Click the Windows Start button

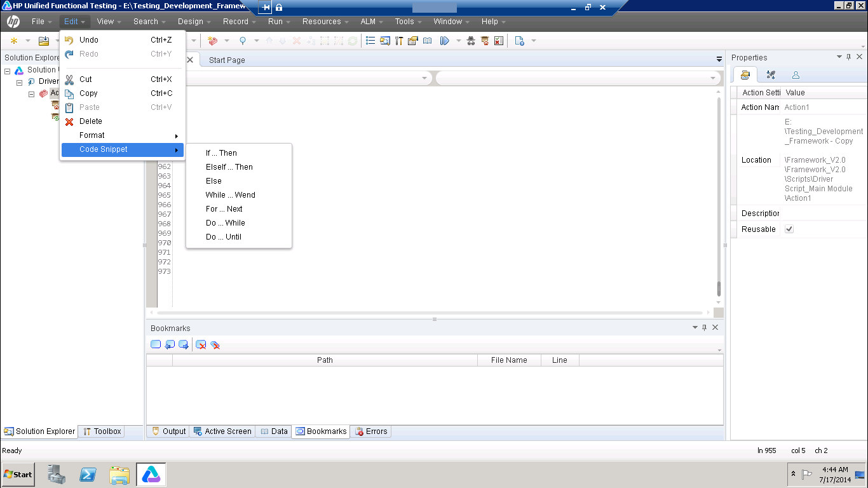click(18, 474)
